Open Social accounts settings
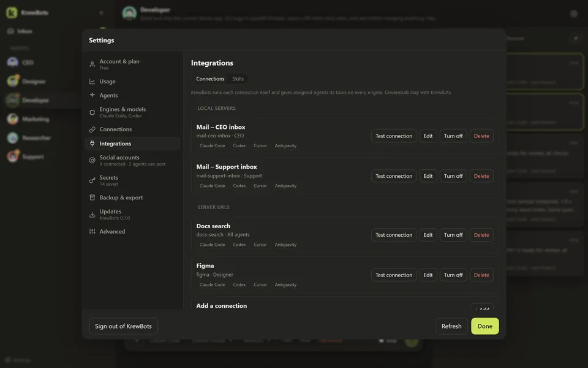588x368 pixels. point(132,160)
